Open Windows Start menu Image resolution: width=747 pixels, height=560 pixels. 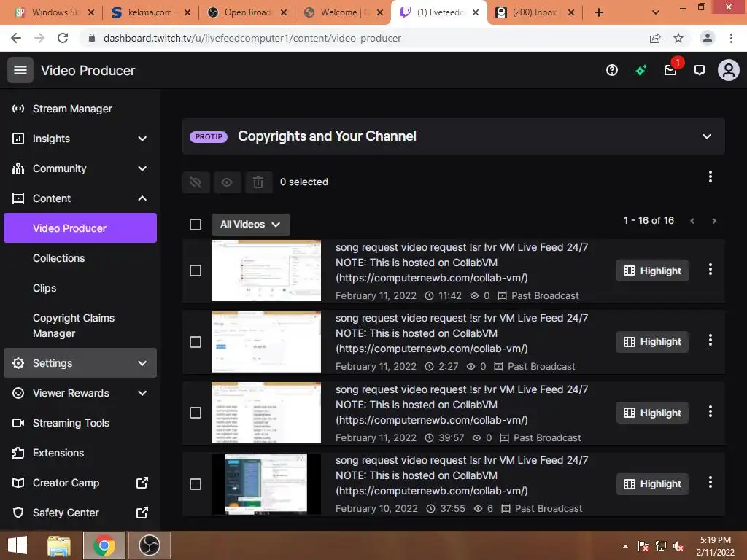click(18, 545)
